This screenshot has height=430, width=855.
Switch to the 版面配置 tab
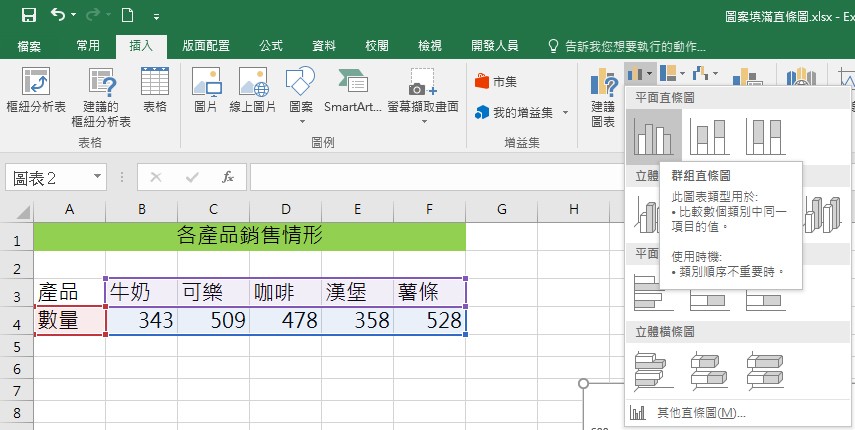click(206, 46)
